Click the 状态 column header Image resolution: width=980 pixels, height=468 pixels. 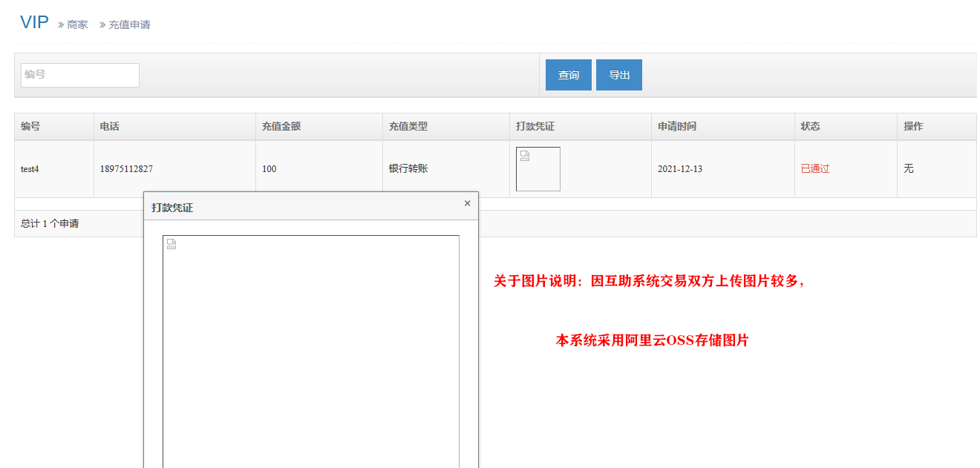pos(810,126)
